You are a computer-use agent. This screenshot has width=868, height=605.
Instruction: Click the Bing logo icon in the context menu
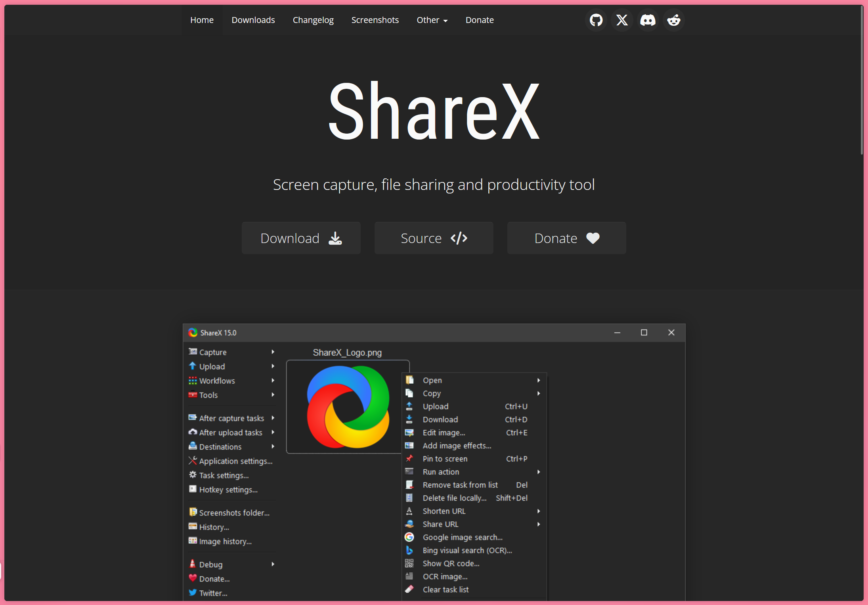coord(409,550)
